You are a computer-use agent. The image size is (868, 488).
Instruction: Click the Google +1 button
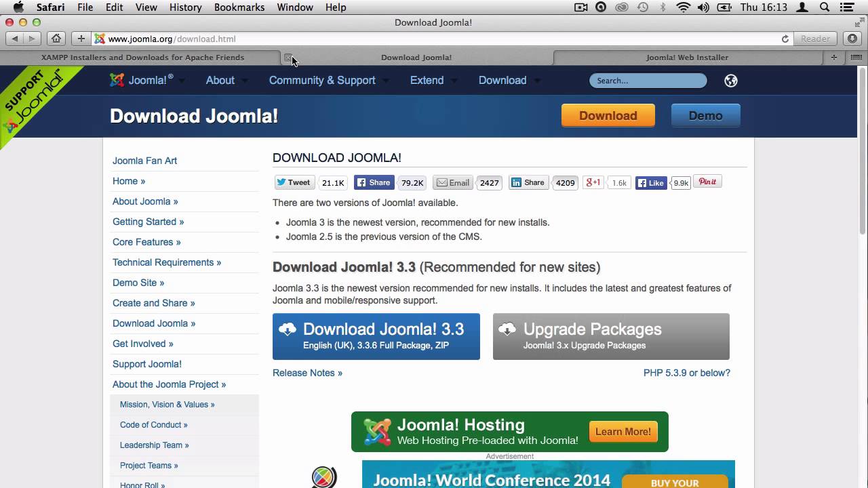click(593, 182)
